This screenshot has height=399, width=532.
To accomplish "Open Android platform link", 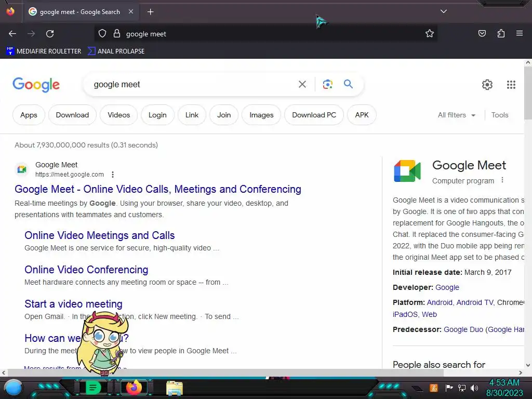I will (x=440, y=302).
